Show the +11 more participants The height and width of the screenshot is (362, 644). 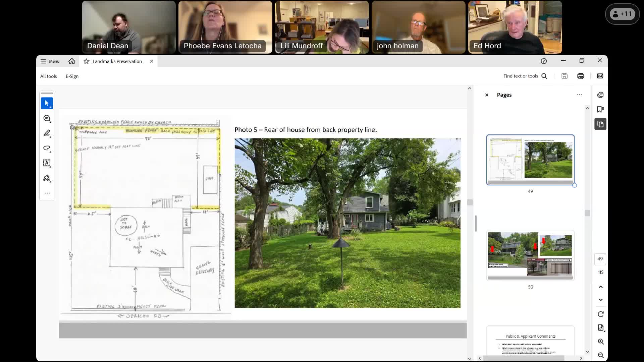[622, 14]
